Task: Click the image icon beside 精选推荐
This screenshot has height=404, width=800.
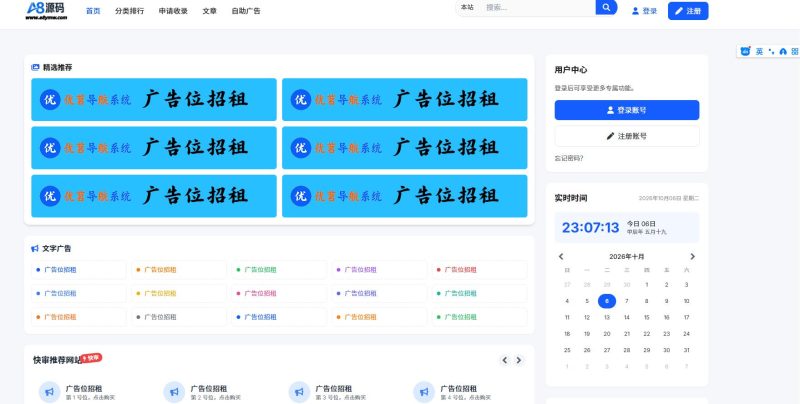Action: (35, 67)
